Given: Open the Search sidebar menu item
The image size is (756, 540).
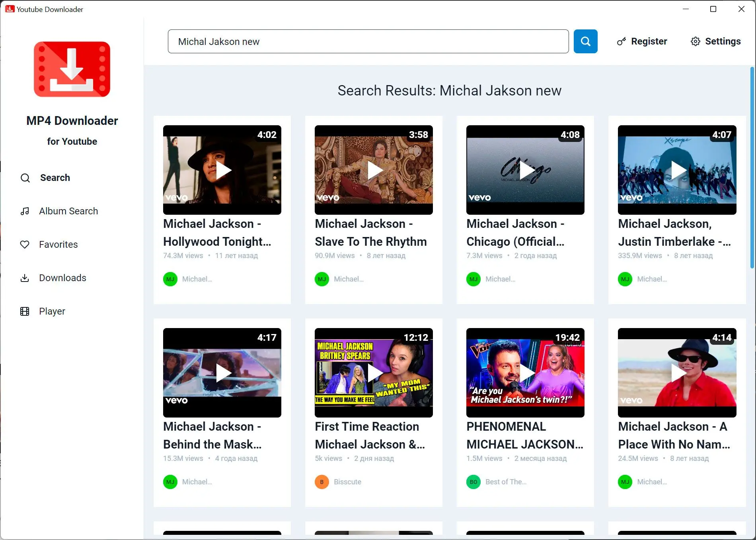Looking at the screenshot, I should point(55,178).
